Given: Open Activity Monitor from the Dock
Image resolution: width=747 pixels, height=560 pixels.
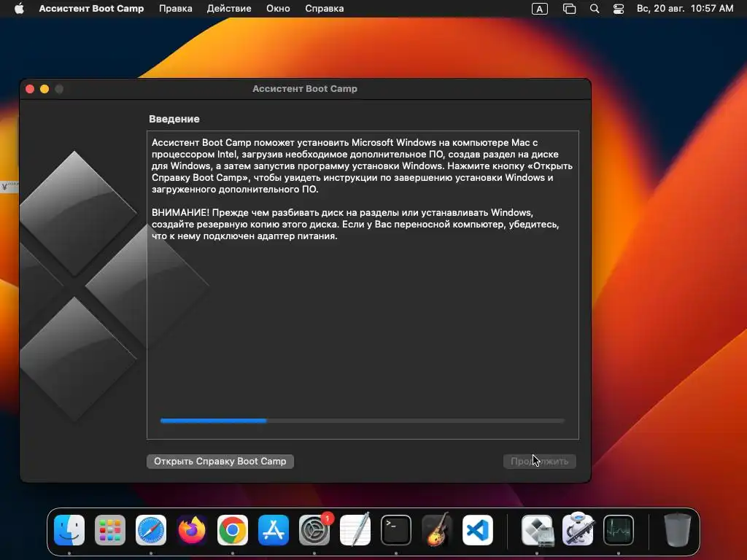Looking at the screenshot, I should [619, 530].
